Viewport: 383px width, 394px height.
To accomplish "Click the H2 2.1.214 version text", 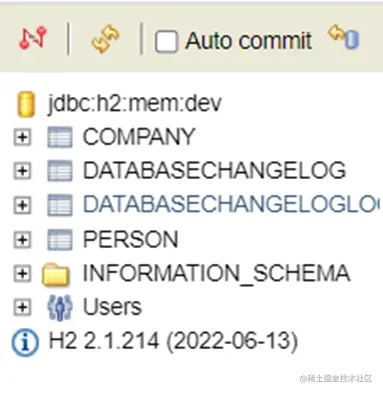I will point(173,341).
